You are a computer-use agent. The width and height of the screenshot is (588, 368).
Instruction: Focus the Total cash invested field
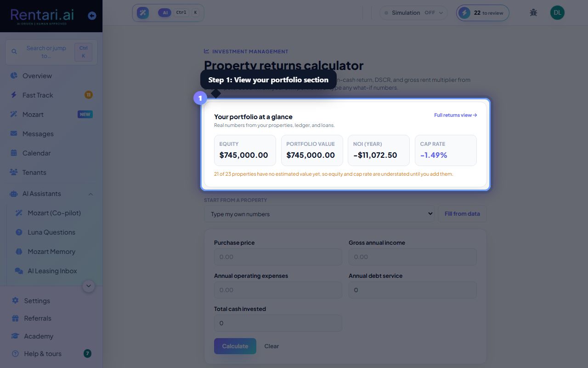pos(278,323)
